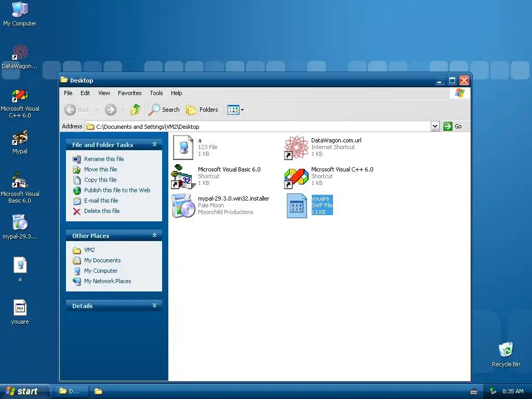
Task: Go up one folder level
Action: [x=136, y=110]
